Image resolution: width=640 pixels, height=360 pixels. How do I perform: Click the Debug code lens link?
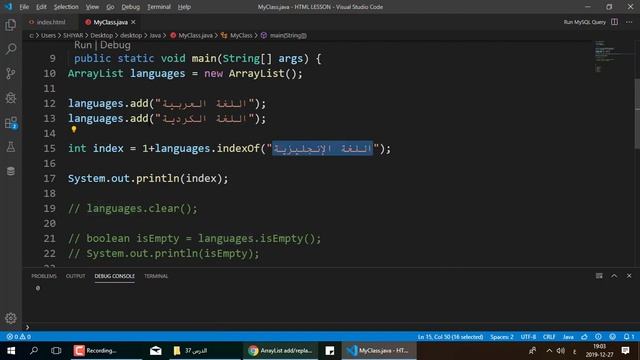click(115, 45)
